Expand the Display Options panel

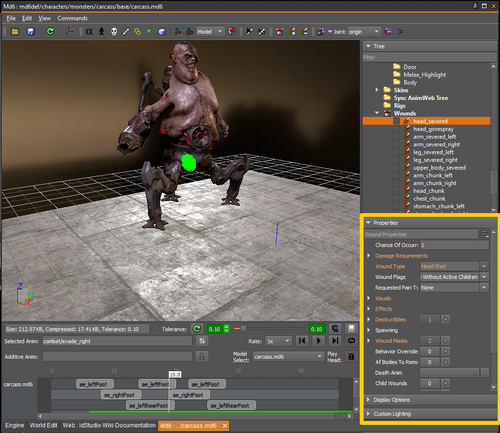430,400
